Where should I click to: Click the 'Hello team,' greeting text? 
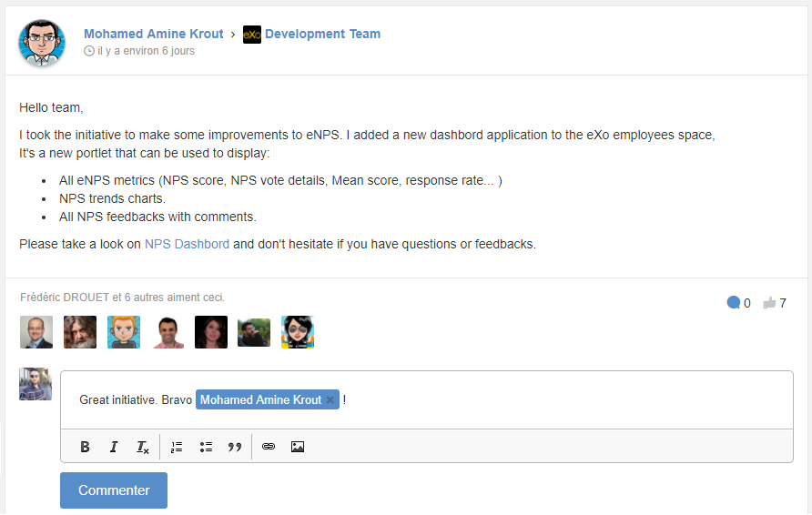[x=51, y=107]
